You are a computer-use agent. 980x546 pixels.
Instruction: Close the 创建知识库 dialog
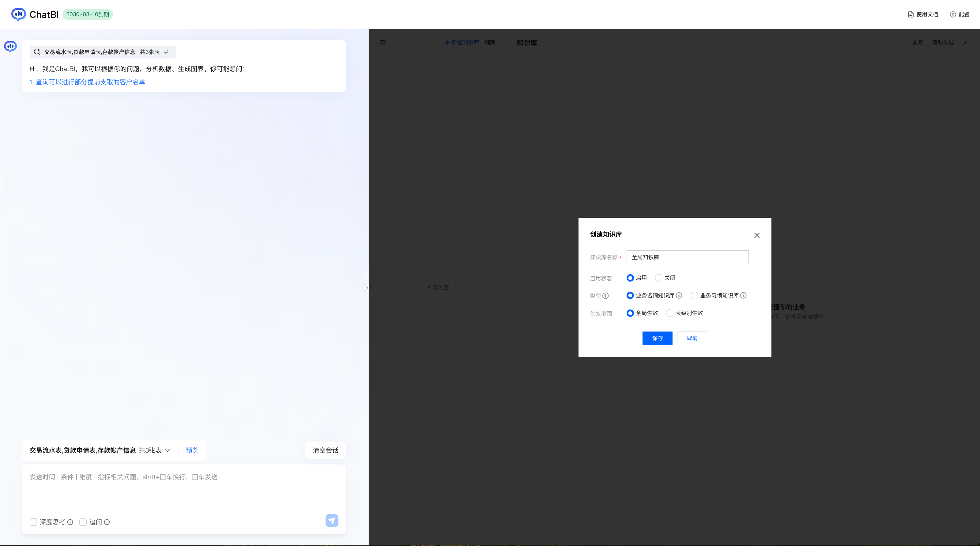click(757, 235)
